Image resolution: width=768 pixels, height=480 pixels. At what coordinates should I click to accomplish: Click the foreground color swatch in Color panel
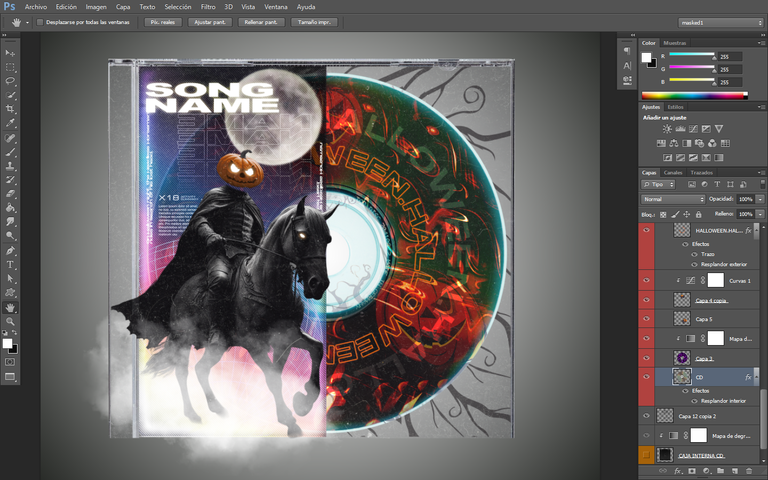pyautogui.click(x=647, y=58)
